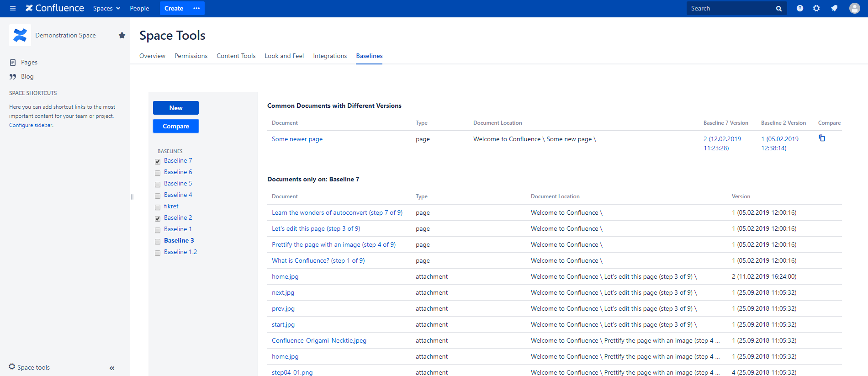This screenshot has width=868, height=376.
Task: Star the Demonstration Space as favorite
Action: [122, 35]
